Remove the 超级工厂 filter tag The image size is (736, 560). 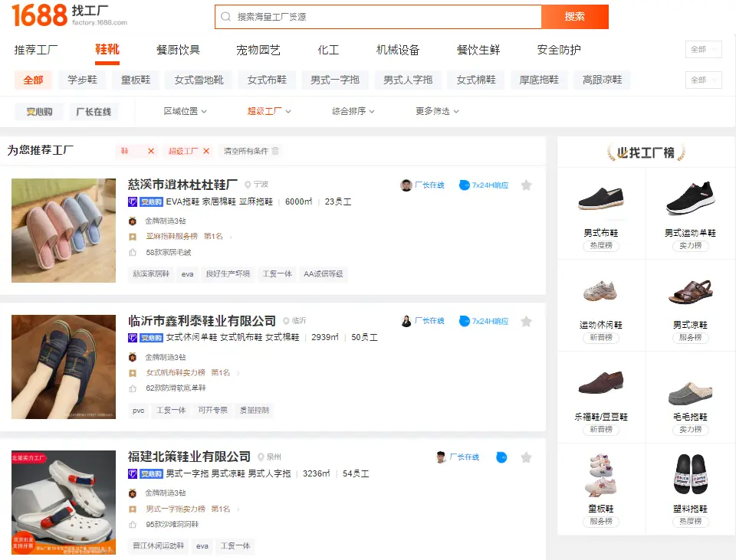[x=206, y=151]
